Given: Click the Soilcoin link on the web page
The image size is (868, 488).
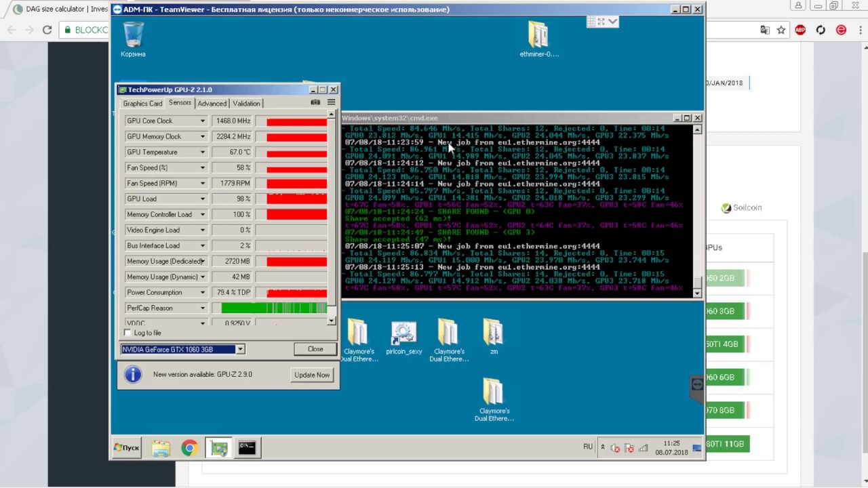Looking at the screenshot, I should [x=742, y=208].
